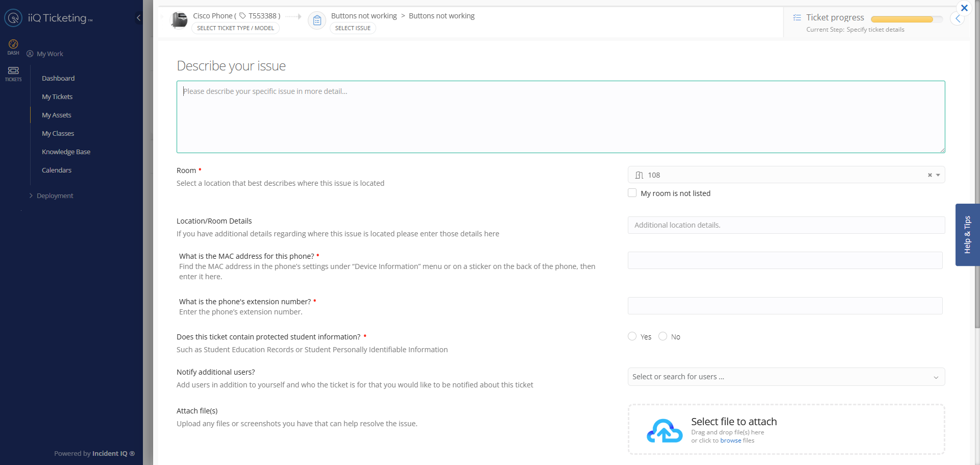Open the Room dropdown arrow

(x=938, y=175)
